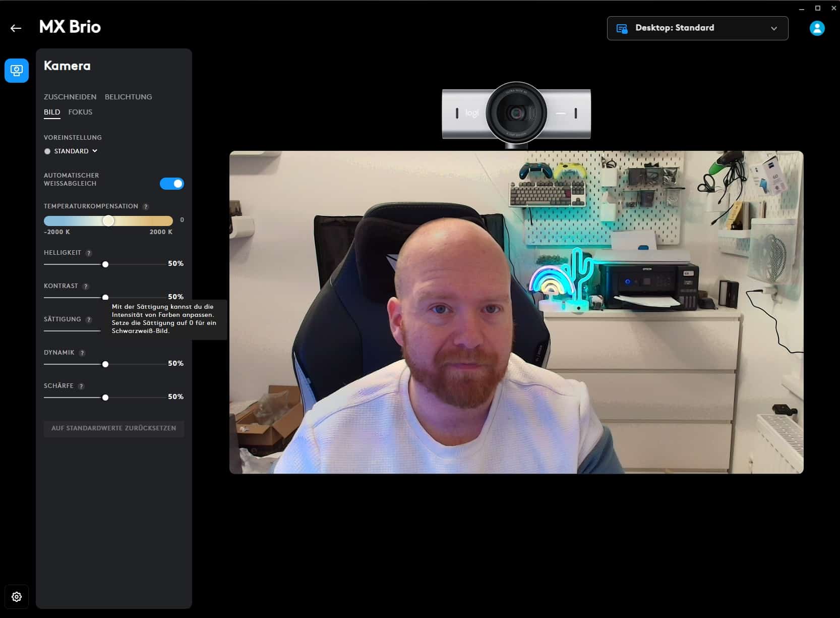Disable the Automatischer Weißabgleich toggle
This screenshot has width=840, height=618.
click(172, 184)
